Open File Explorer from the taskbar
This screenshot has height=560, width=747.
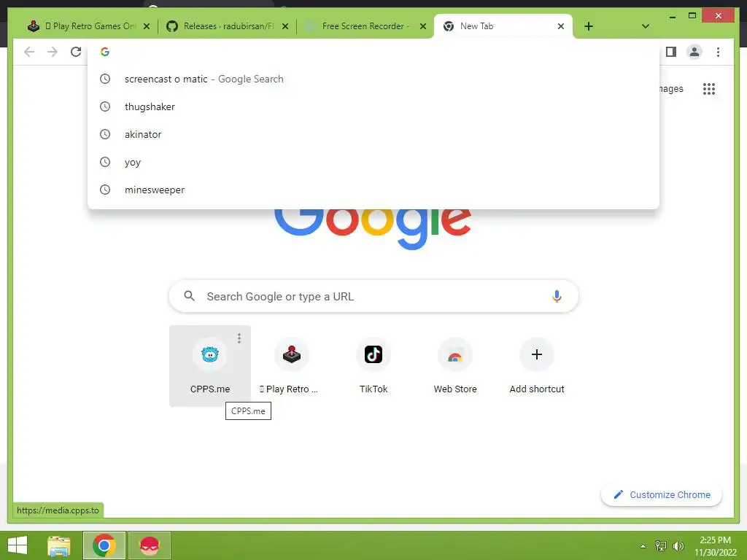tap(59, 545)
